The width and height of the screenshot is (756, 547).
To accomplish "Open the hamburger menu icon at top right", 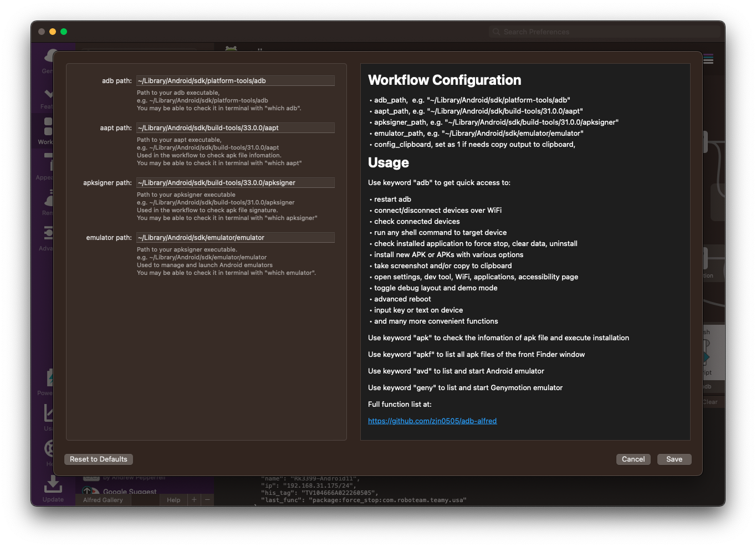I will click(x=708, y=59).
